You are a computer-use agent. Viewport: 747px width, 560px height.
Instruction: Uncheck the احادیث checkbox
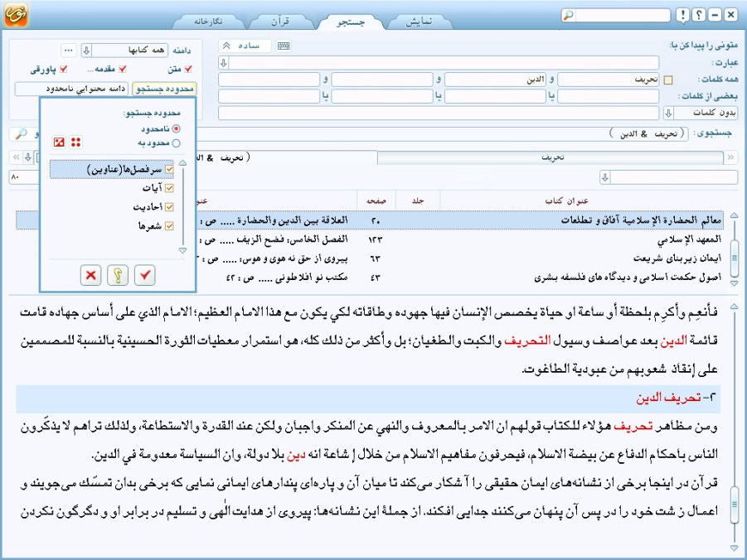pos(169,207)
